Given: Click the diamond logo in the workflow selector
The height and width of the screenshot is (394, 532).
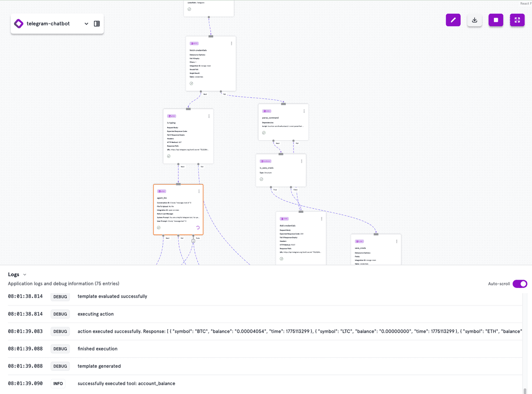Looking at the screenshot, I should tap(19, 23).
